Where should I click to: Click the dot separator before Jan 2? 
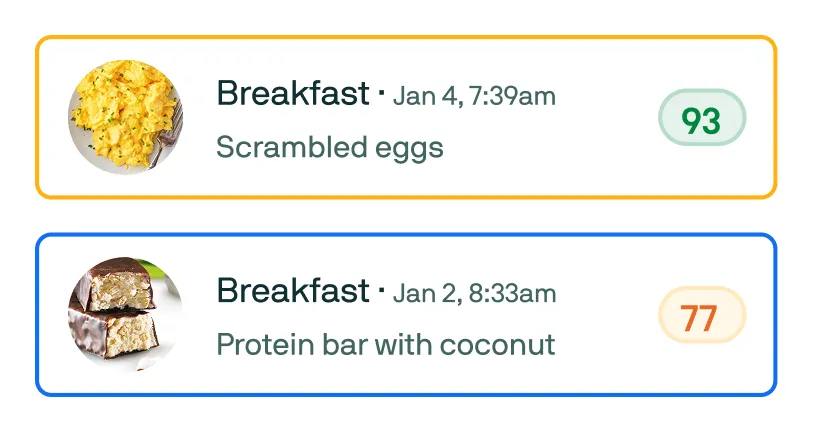[x=381, y=292]
